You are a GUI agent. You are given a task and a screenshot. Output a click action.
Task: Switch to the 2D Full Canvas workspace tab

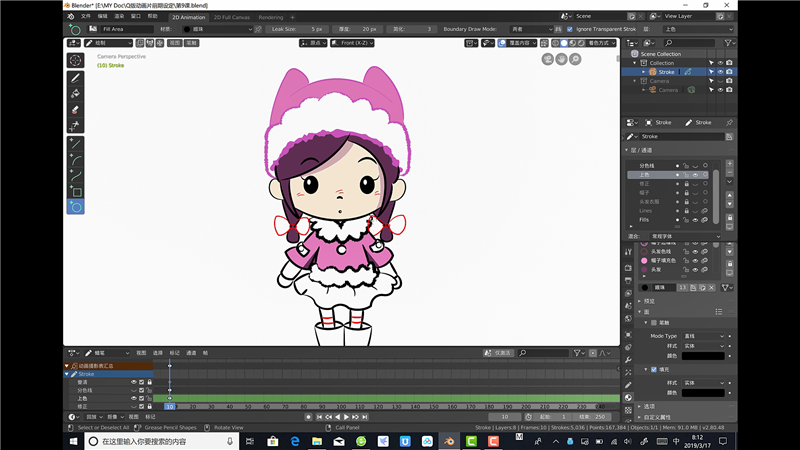coord(232,17)
